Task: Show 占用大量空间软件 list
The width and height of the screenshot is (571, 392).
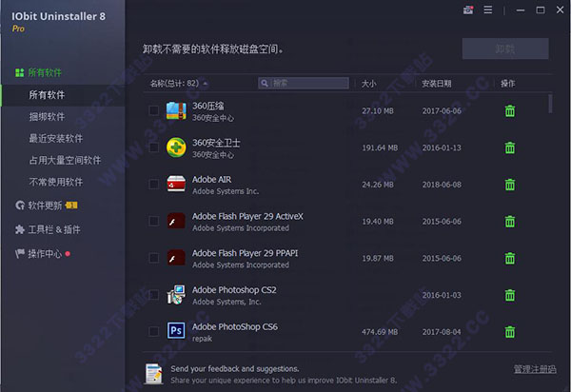Action: click(x=65, y=160)
